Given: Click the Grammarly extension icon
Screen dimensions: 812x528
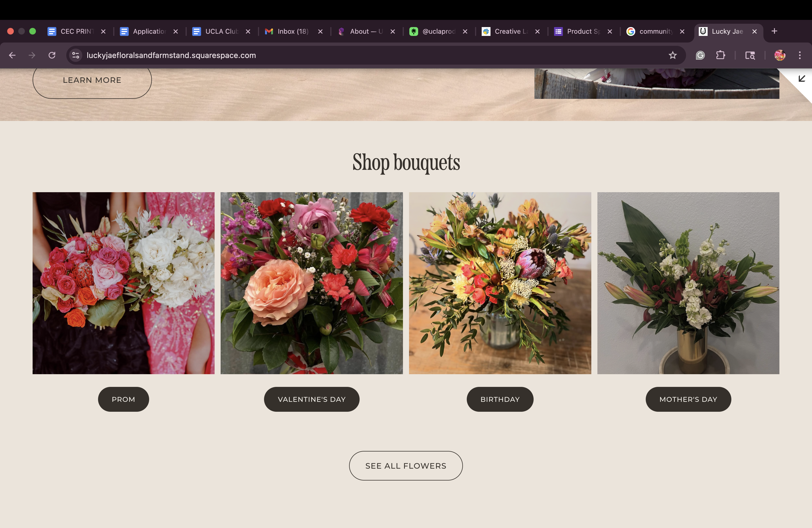Looking at the screenshot, I should coord(700,55).
